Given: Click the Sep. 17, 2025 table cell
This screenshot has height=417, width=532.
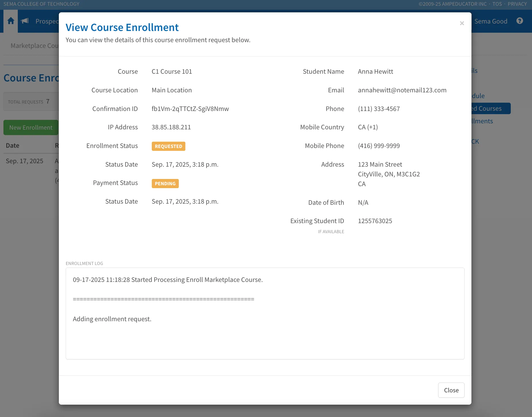Looking at the screenshot, I should pyautogui.click(x=24, y=161).
